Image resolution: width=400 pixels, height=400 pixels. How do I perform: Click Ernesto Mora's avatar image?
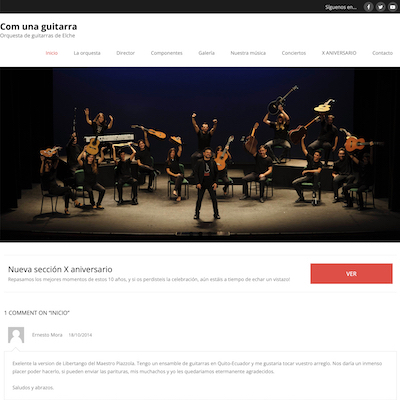[x=16, y=335]
